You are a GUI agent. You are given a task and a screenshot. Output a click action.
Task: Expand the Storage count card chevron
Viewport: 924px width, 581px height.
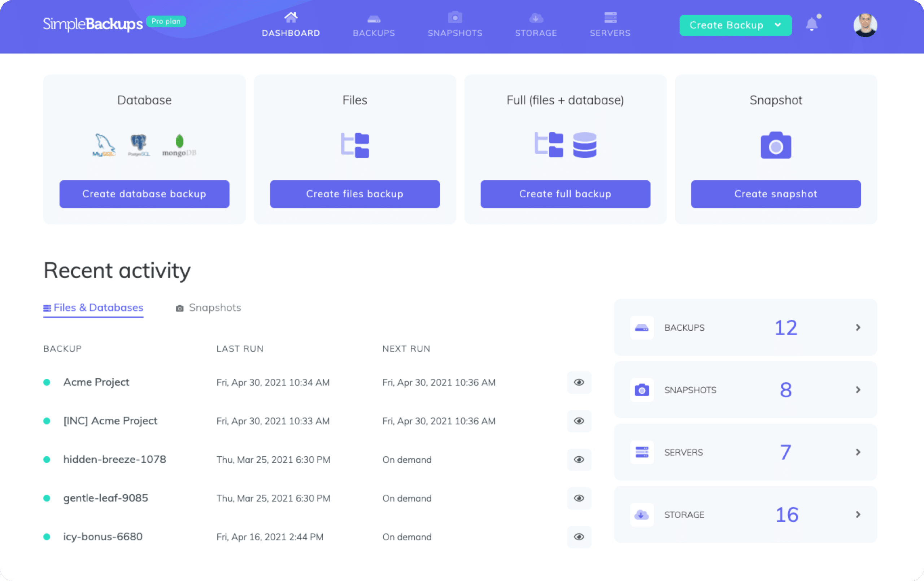pos(858,514)
